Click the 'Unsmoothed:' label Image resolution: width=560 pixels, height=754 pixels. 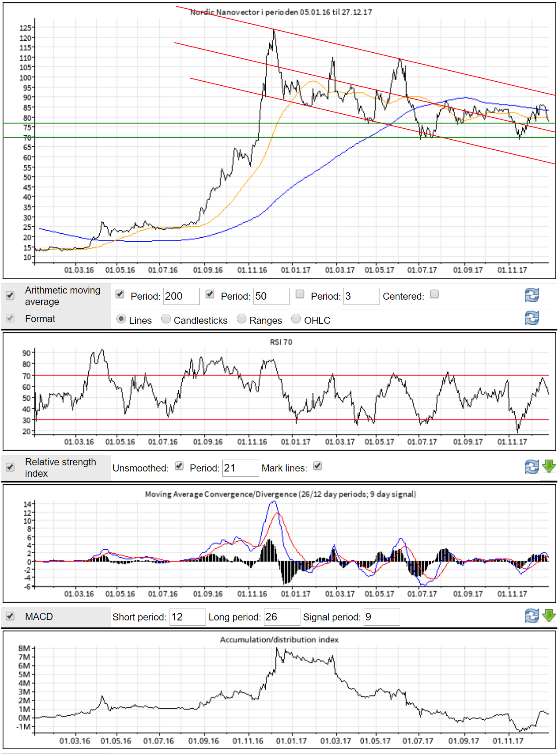tap(141, 468)
